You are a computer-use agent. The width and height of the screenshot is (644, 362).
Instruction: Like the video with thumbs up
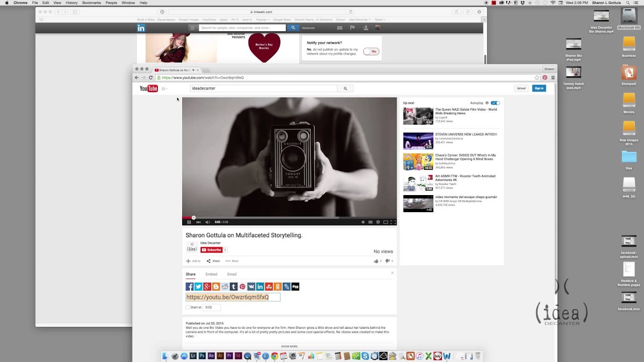tap(376, 261)
